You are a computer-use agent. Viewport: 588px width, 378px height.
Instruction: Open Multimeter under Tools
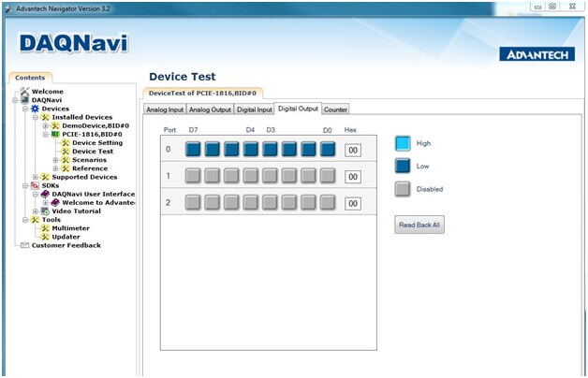pyautogui.click(x=70, y=228)
